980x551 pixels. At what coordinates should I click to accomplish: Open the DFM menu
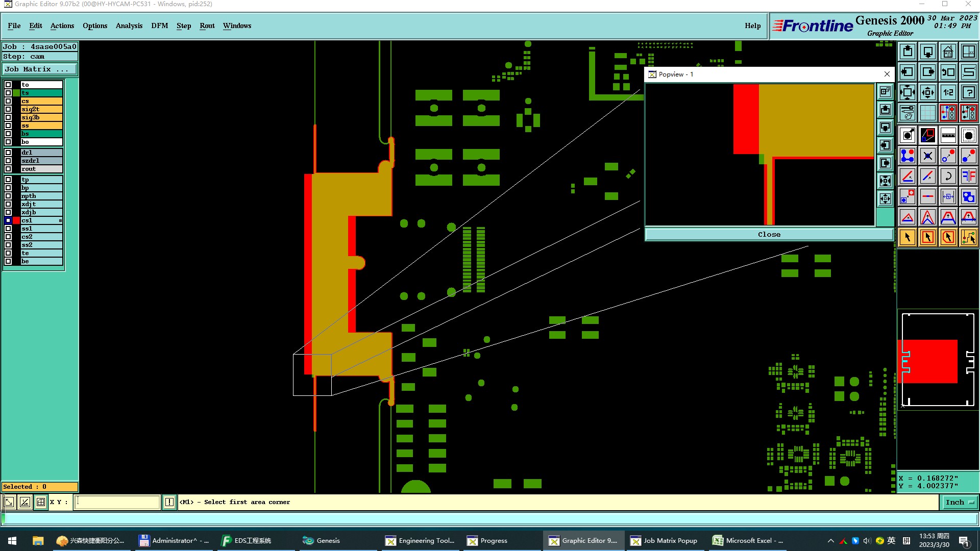pos(159,26)
